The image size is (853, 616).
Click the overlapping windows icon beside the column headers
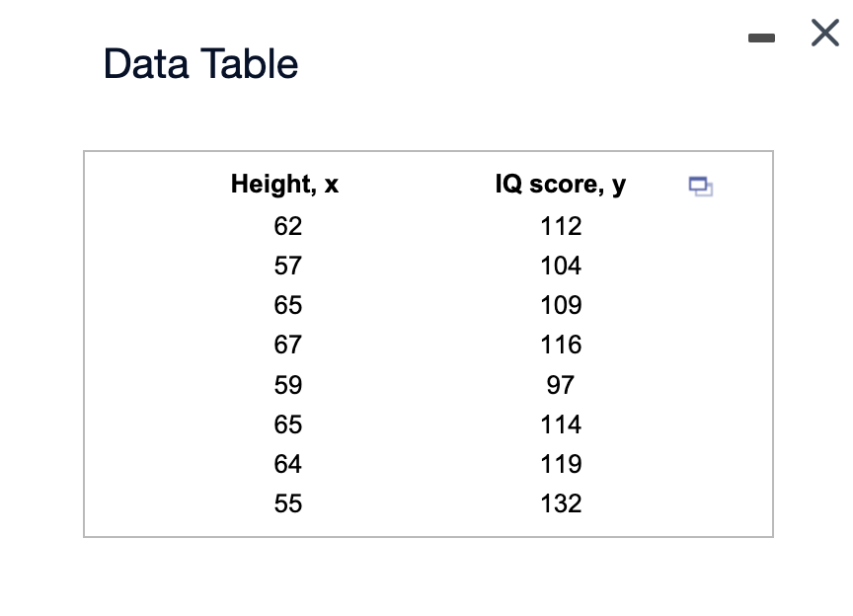coord(701,187)
